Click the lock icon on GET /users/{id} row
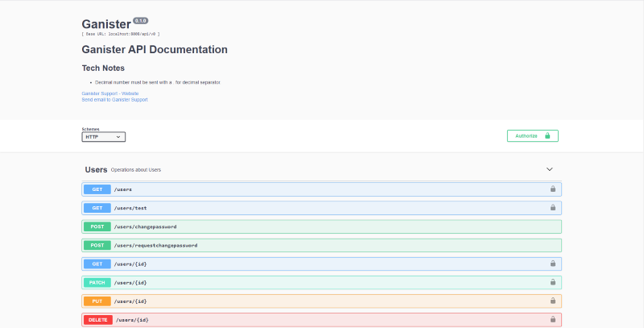The image size is (644, 328). (553, 264)
